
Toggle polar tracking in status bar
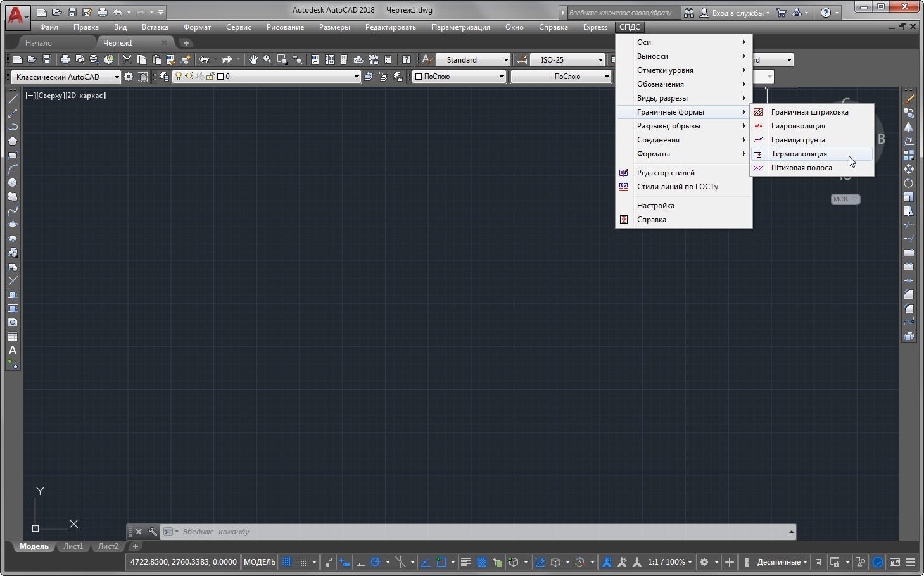point(376,561)
